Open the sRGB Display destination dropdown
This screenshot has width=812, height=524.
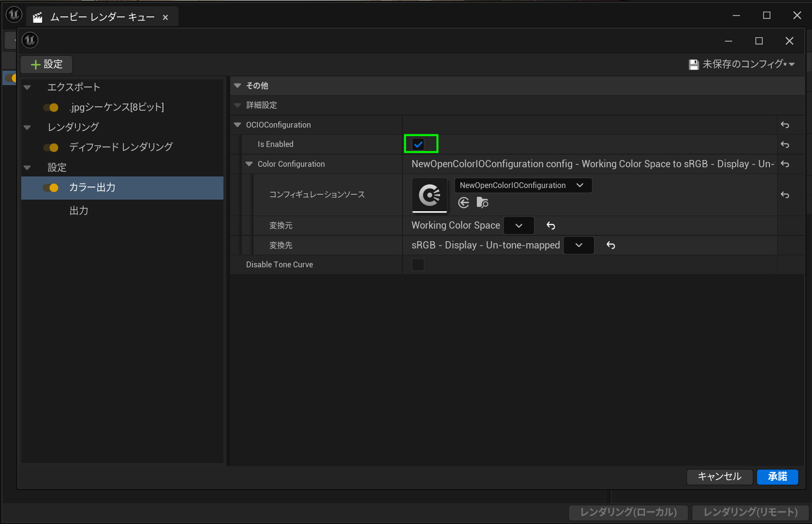pos(579,246)
